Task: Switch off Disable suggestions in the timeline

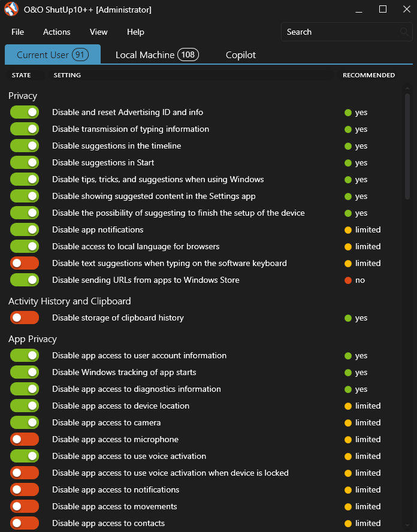Action: tap(25, 146)
